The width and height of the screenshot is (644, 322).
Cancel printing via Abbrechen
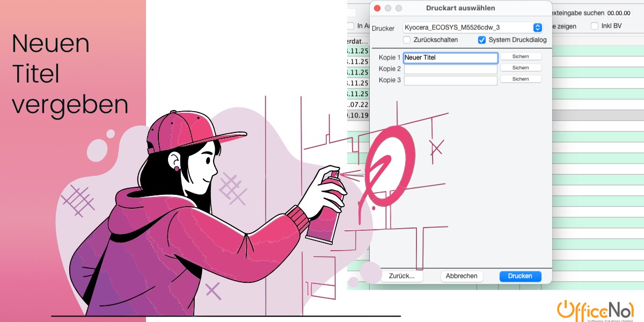tap(462, 276)
